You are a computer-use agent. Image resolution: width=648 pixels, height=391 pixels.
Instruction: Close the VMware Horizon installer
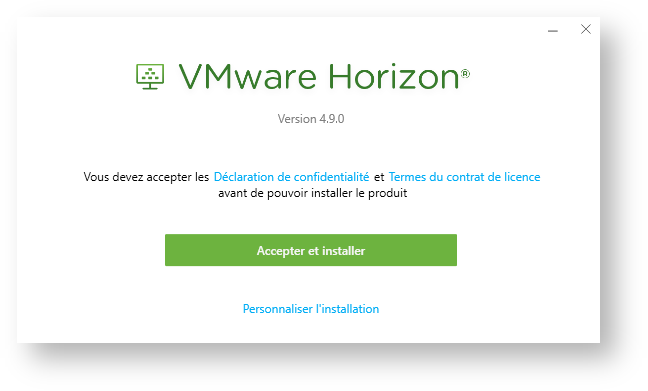586,29
